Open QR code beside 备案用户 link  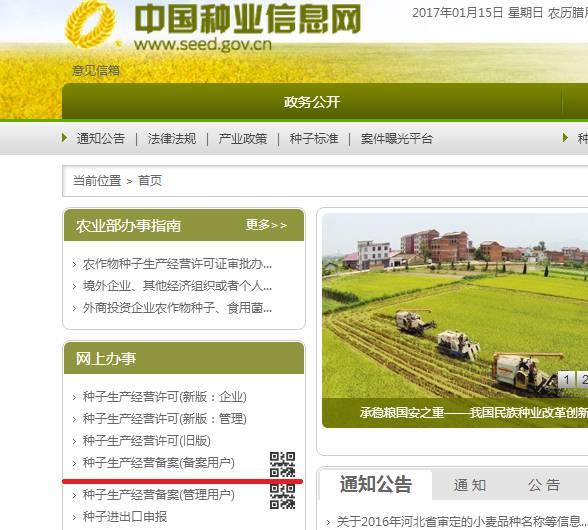pos(282,464)
